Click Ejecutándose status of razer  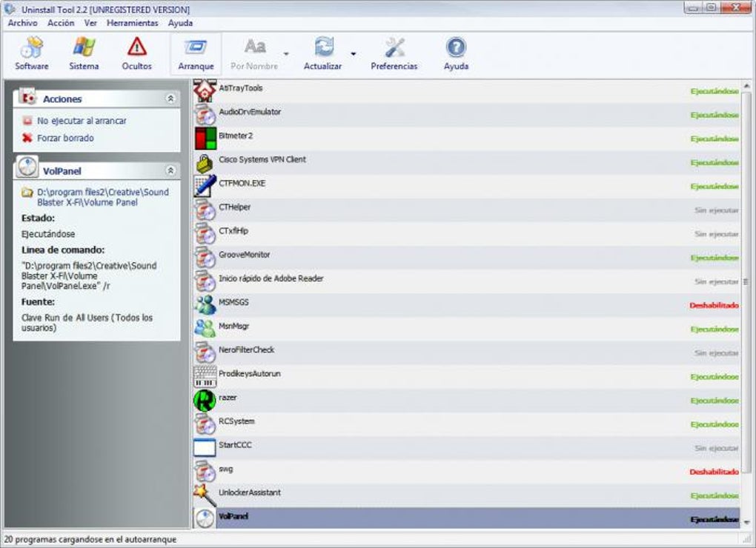tap(714, 401)
